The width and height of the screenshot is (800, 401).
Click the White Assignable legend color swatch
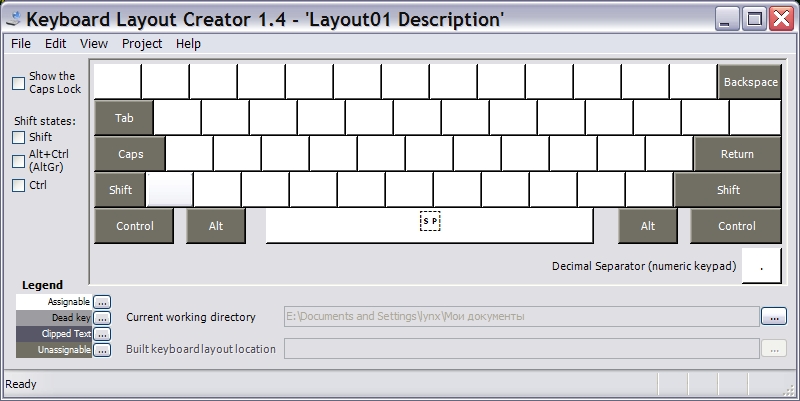54,301
